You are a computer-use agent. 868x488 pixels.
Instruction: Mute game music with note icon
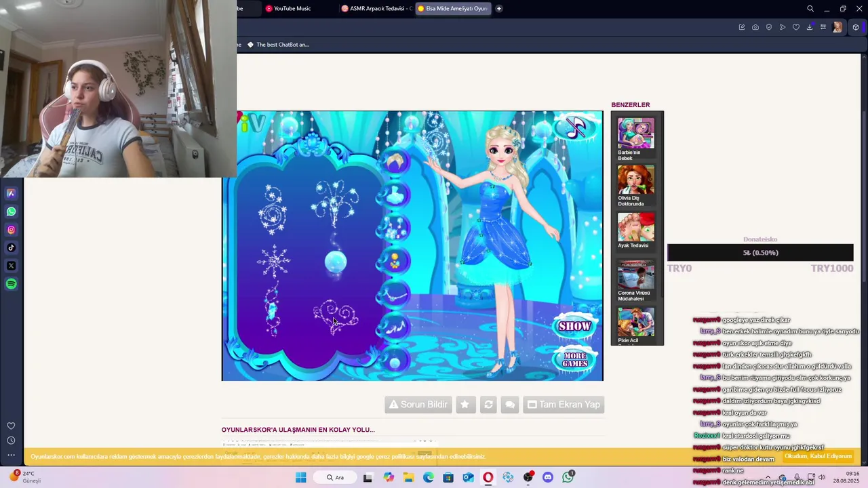coord(575,127)
